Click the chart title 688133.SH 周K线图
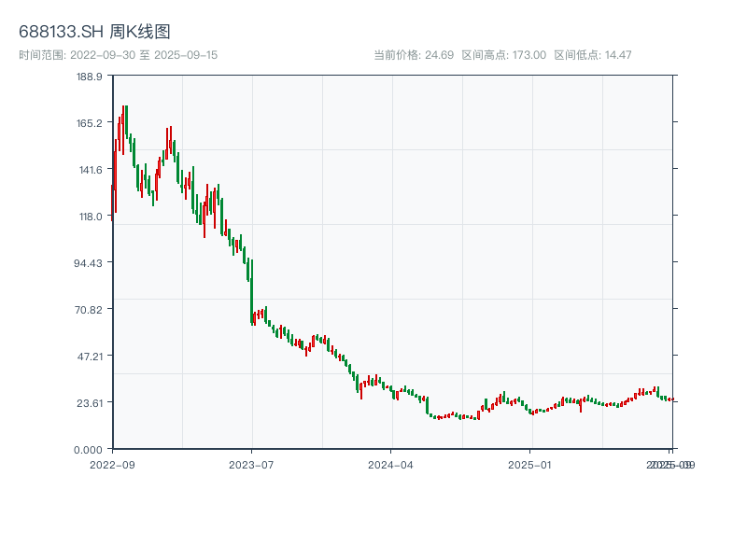The image size is (747, 560). click(96, 31)
